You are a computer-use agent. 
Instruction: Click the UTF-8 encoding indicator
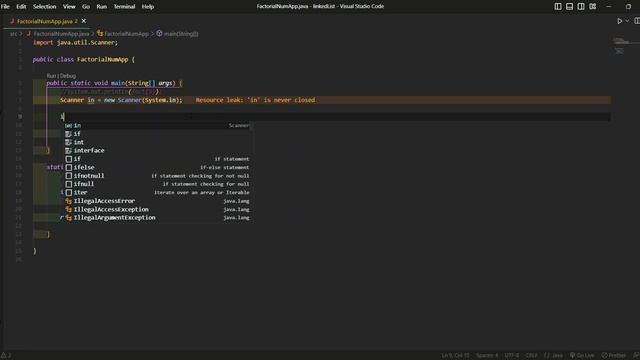pos(511,356)
